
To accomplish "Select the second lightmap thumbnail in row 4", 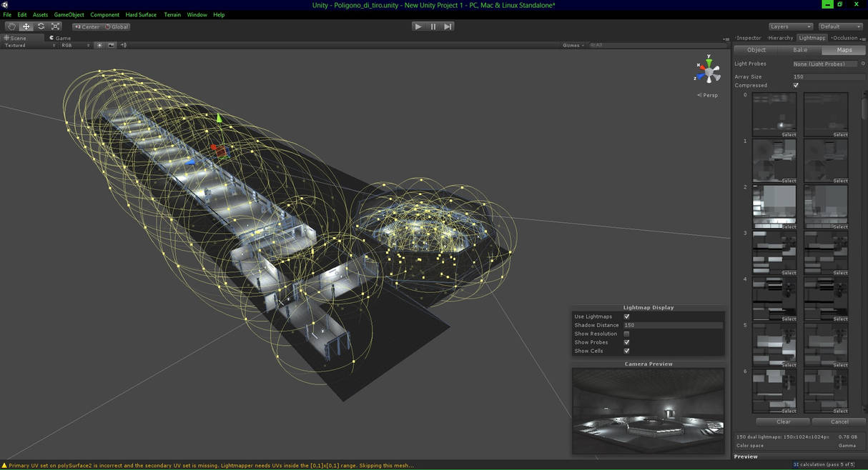I will (826, 299).
